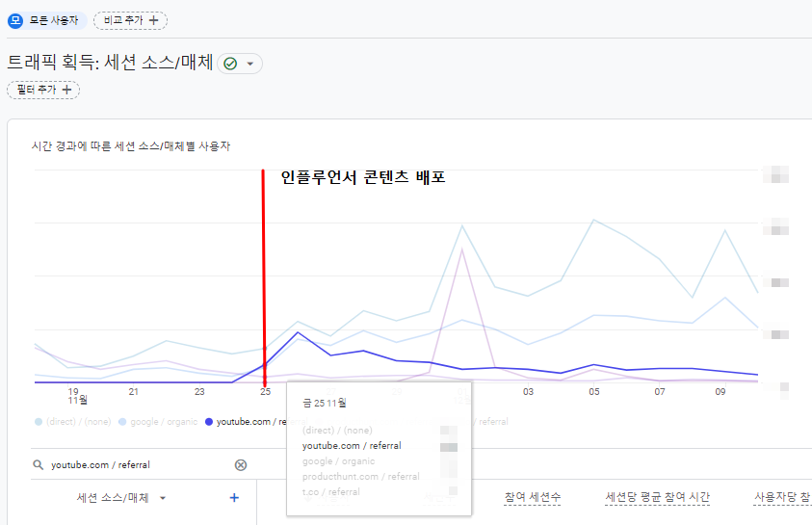Click the google / organic legend dot
The height and width of the screenshot is (525, 812).
(122, 422)
